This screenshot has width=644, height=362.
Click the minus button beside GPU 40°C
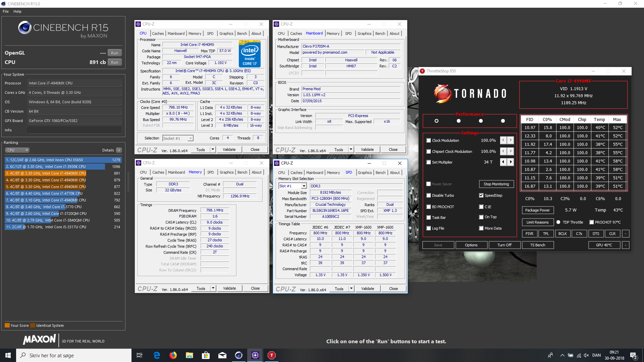pos(626,245)
